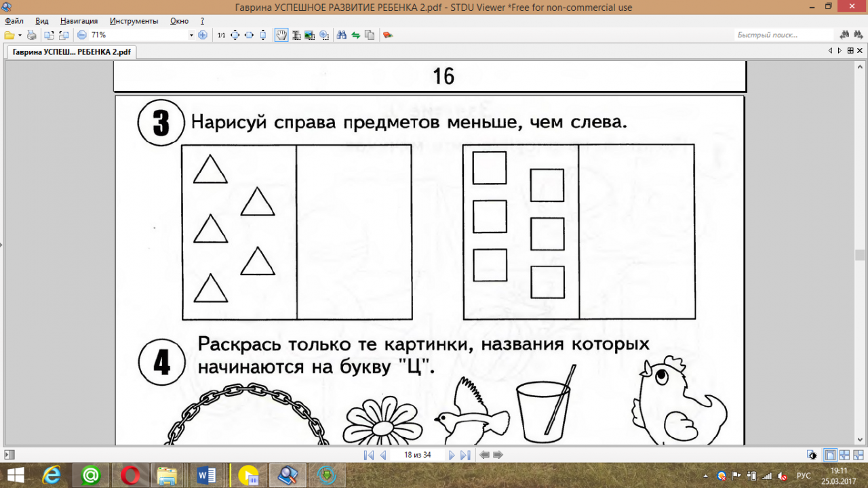Open the Окно menu
The height and width of the screenshot is (488, 868).
click(x=179, y=21)
